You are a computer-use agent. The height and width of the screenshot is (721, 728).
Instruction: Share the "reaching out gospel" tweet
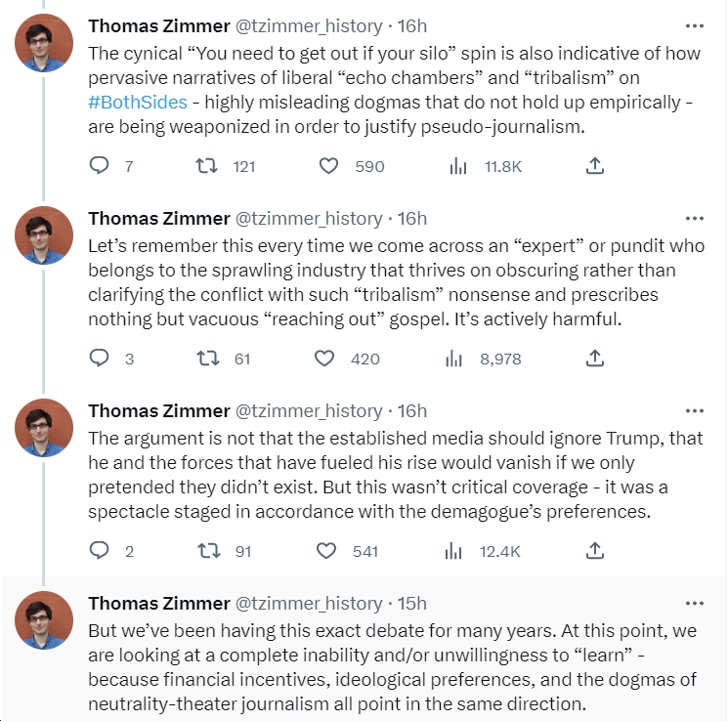595,359
